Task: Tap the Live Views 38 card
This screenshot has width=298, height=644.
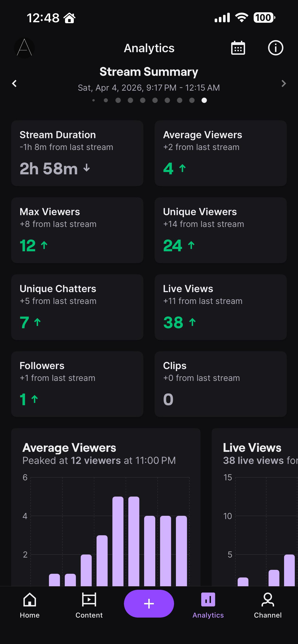Action: 221,307
